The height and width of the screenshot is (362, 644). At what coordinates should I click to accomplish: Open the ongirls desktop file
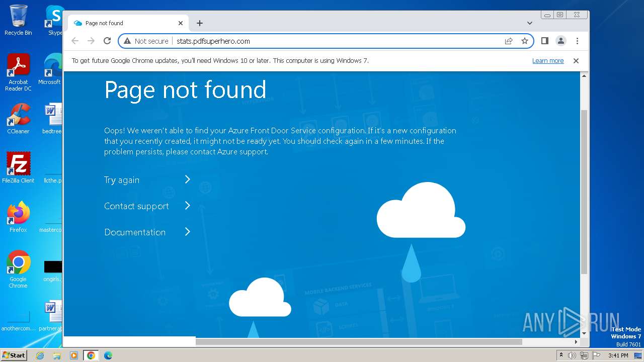[52, 270]
